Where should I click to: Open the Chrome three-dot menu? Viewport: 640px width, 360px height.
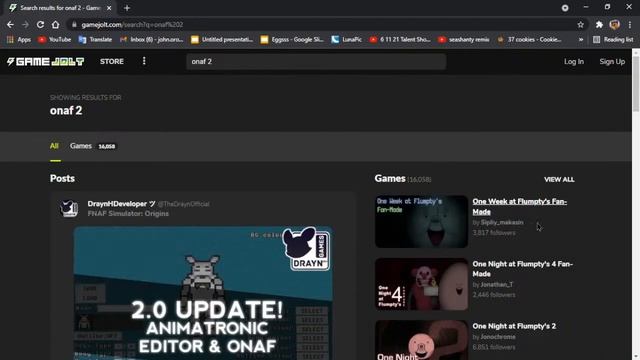pyautogui.click(x=630, y=25)
